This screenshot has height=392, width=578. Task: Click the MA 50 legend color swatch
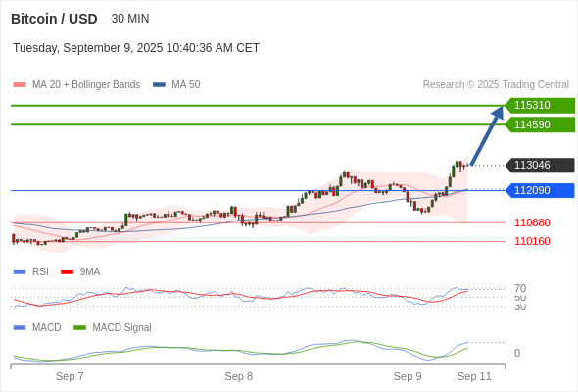(159, 85)
